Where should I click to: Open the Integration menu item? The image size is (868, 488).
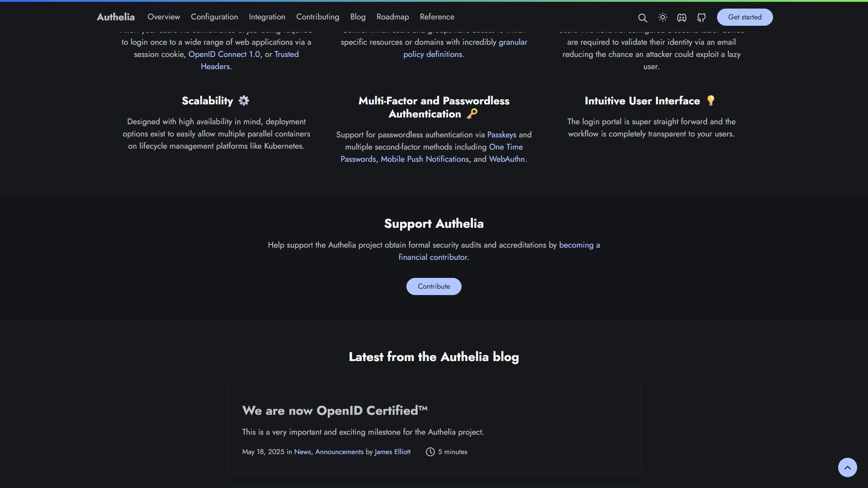point(267,17)
